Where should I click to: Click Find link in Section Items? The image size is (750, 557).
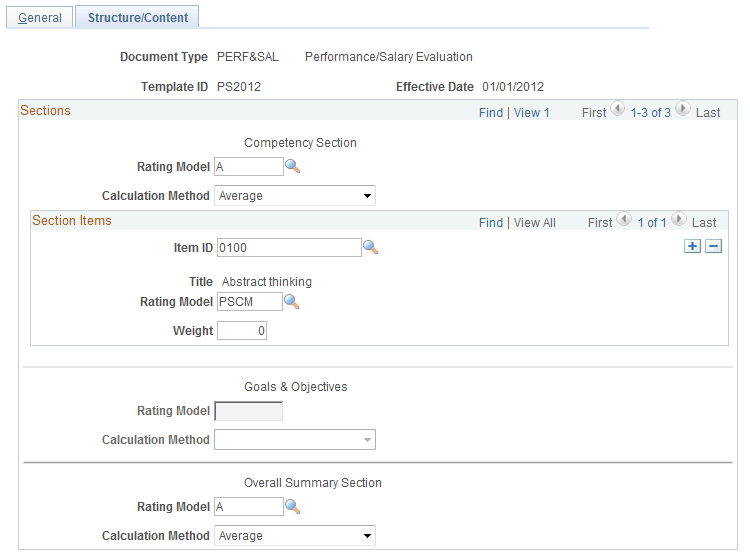point(491,223)
